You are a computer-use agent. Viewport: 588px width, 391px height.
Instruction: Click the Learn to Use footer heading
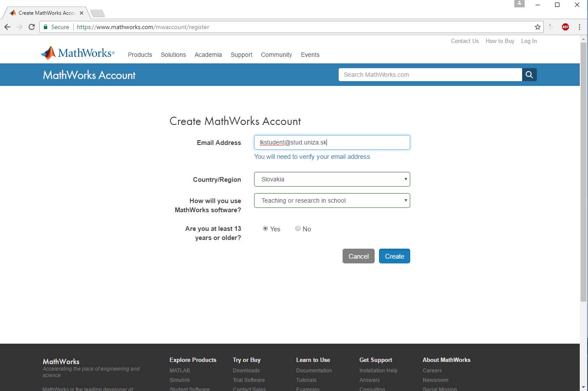[313, 360]
